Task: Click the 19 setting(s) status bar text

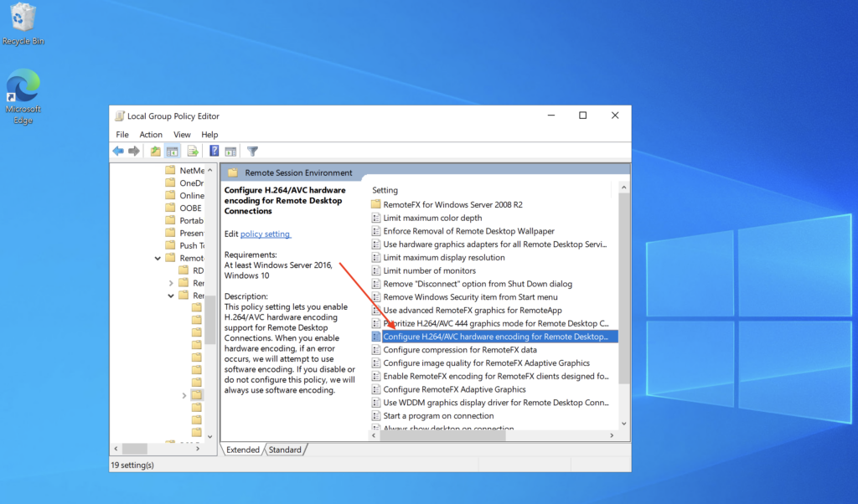Action: coord(132,465)
